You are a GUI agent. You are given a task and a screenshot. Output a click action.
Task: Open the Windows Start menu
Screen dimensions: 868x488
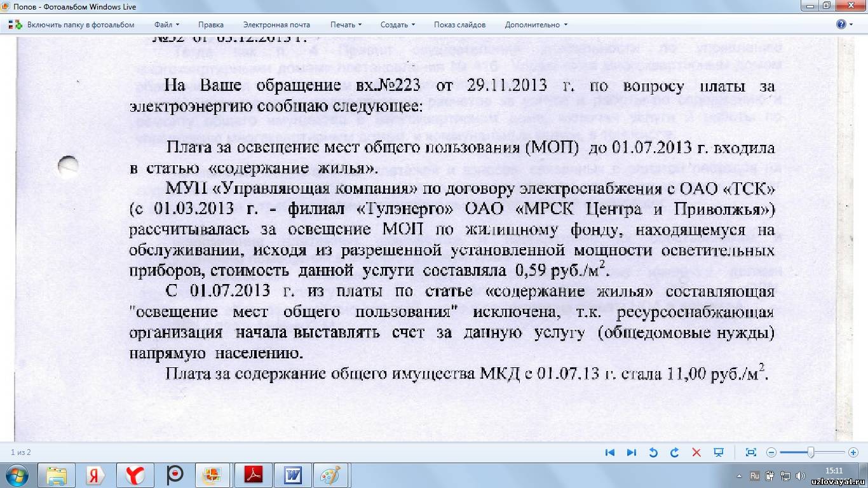point(17,475)
